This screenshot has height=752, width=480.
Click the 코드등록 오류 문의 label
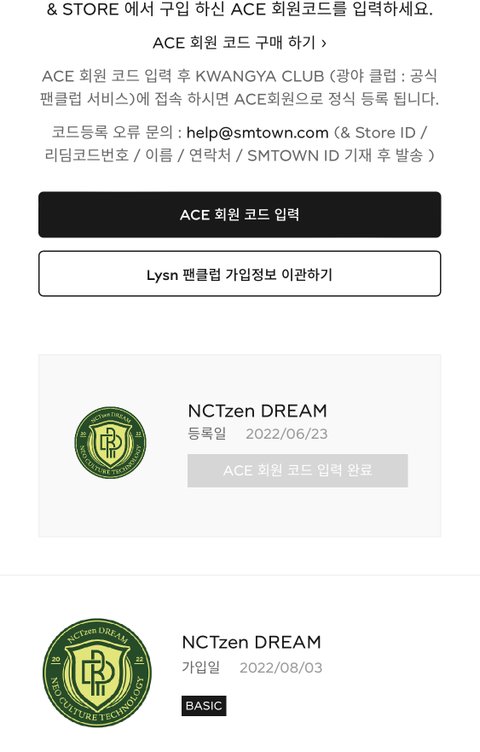[x=112, y=132]
